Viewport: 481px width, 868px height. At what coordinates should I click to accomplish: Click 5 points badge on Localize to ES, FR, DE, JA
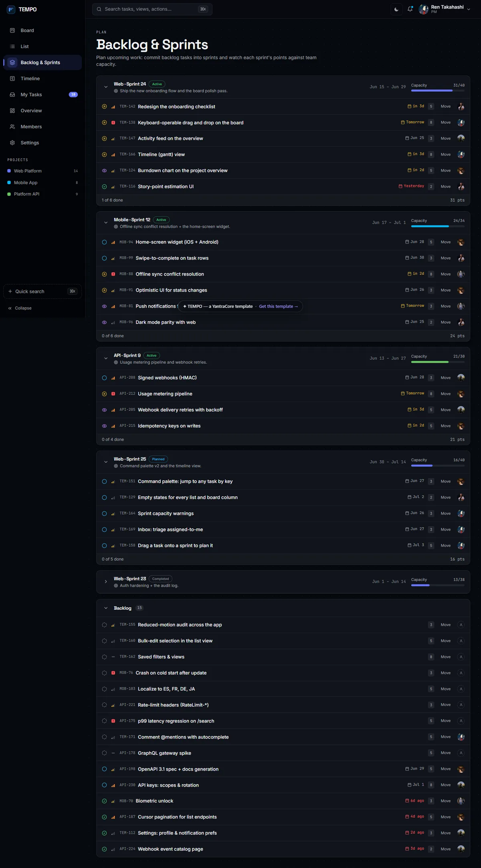[x=431, y=689]
